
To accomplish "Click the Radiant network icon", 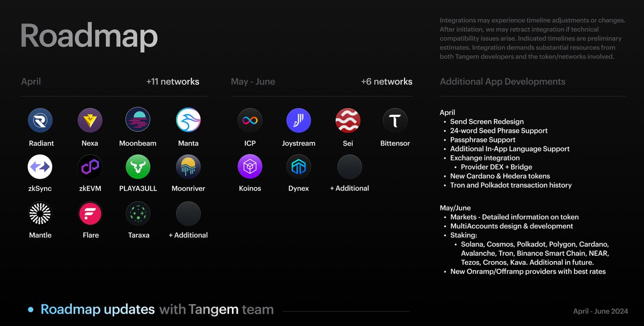I will pyautogui.click(x=40, y=120).
